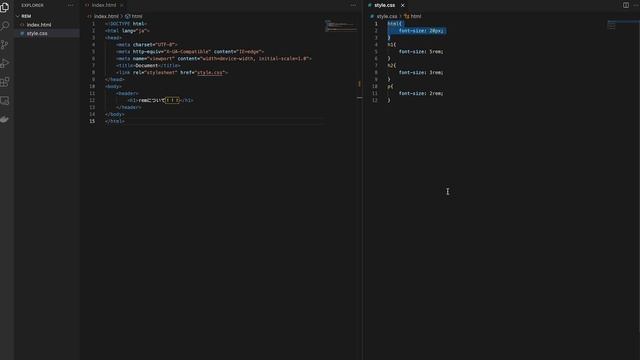Click font-size: 5rem in h1 rule
640x360 pixels.
click(421, 51)
